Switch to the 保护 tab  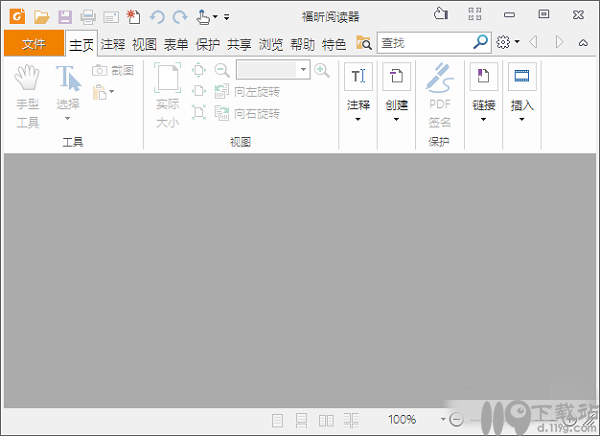[x=207, y=44]
